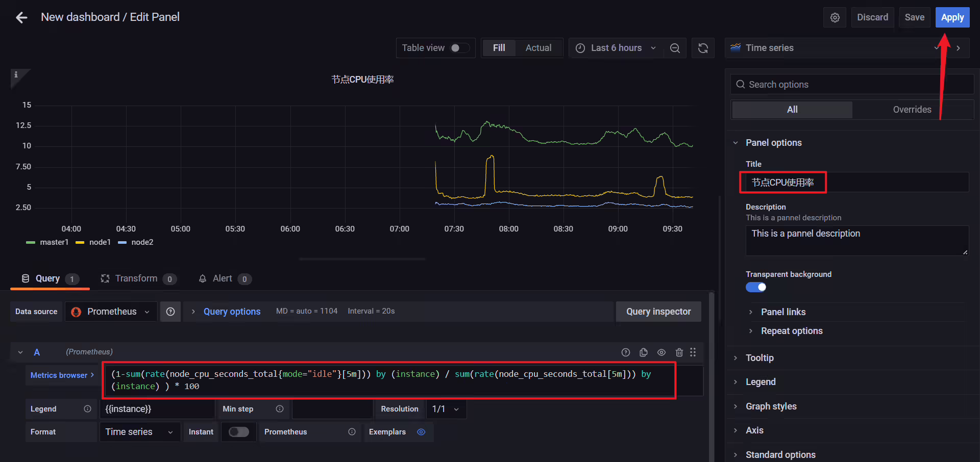Collapse query A row chevron
980x462 pixels.
point(20,352)
